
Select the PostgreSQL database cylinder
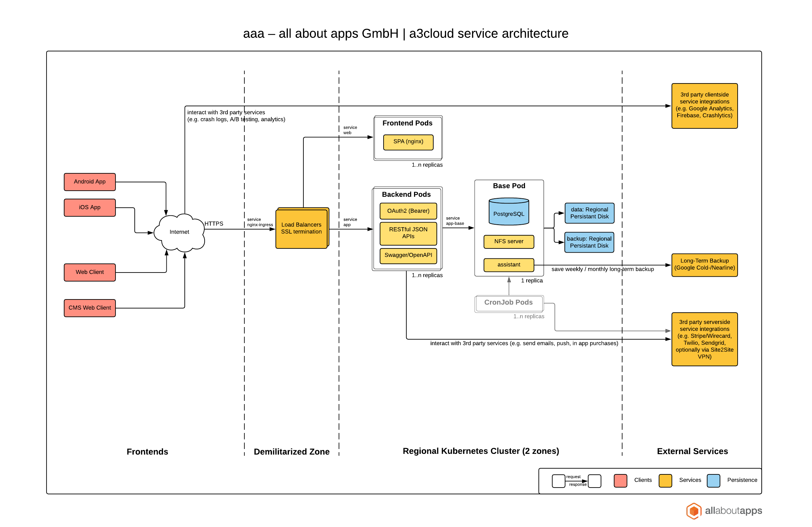click(509, 212)
